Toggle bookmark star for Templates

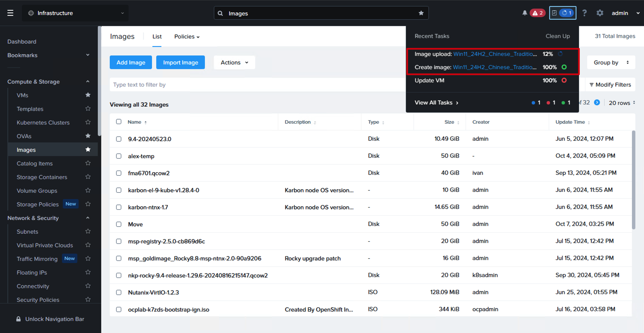88,109
